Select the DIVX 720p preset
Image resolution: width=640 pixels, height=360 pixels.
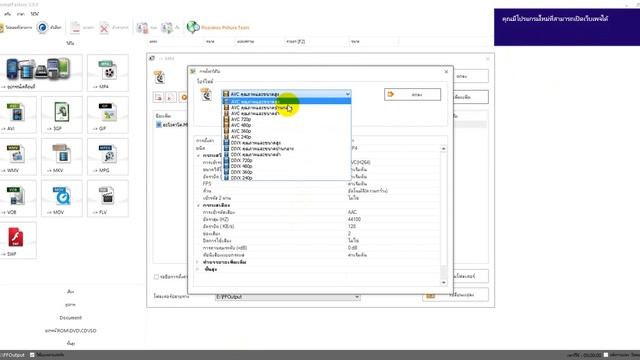(287, 160)
